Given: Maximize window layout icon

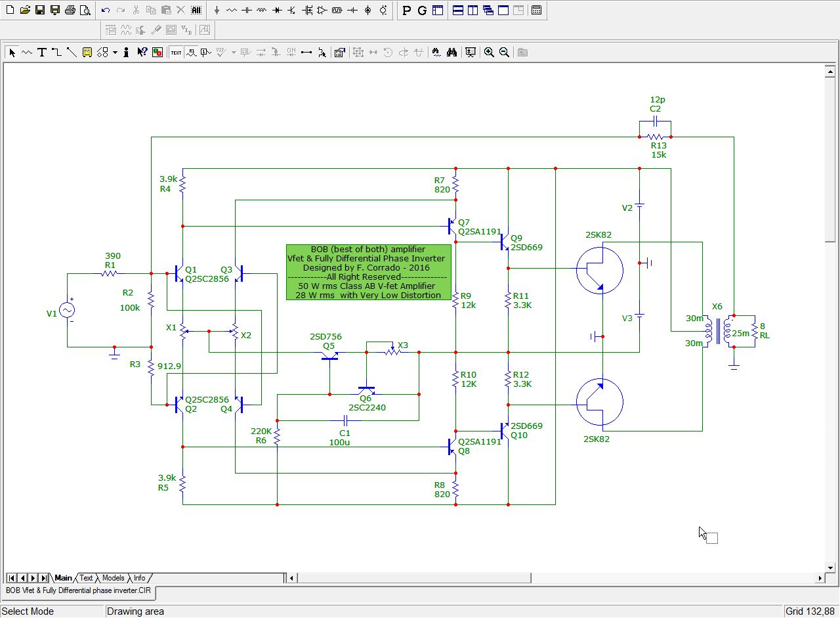Looking at the screenshot, I should click(503, 11).
